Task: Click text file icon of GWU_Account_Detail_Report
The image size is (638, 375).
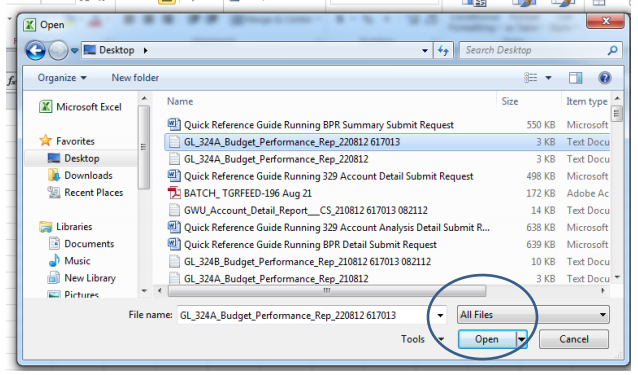Action: [174, 210]
